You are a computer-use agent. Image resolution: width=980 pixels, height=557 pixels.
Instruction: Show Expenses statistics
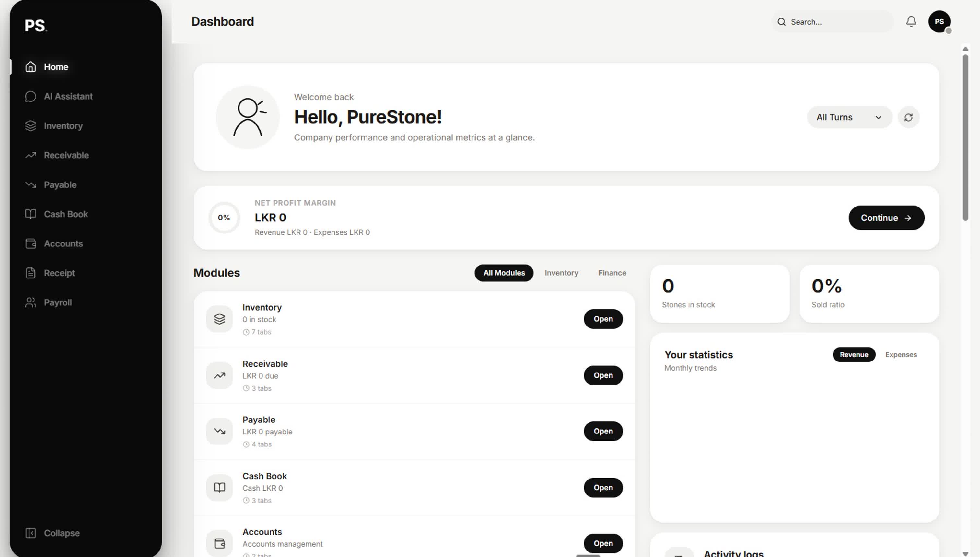point(901,355)
